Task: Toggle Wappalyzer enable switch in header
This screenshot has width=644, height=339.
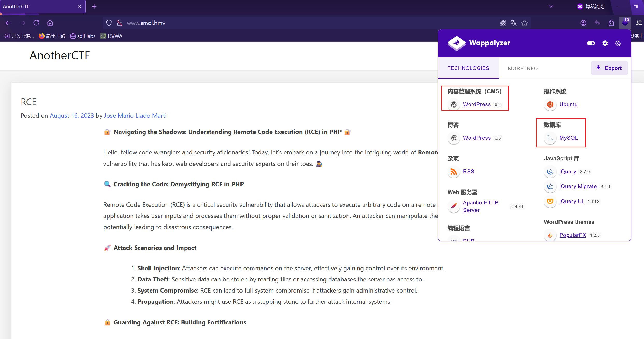Action: [x=591, y=43]
